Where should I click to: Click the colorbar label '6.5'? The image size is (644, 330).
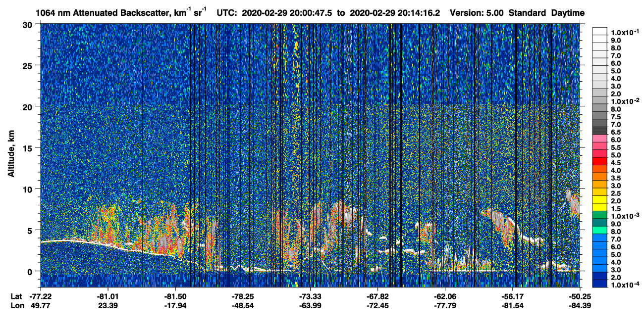[616, 132]
